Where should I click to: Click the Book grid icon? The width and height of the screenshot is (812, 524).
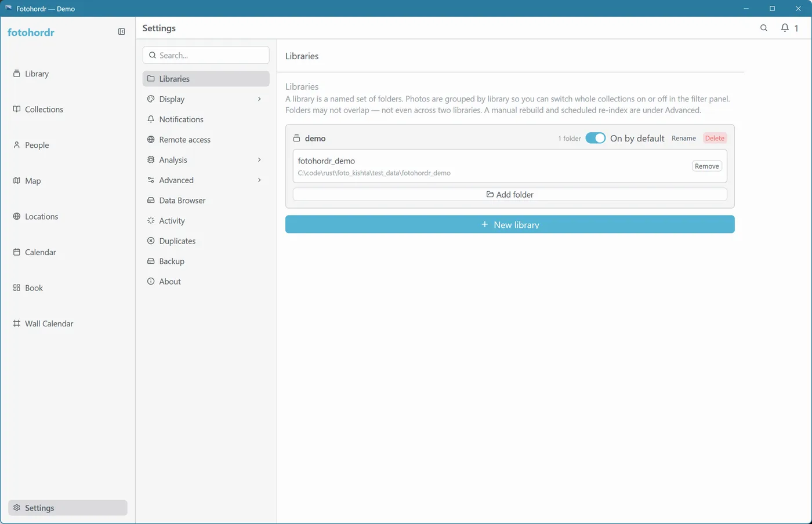(x=17, y=288)
